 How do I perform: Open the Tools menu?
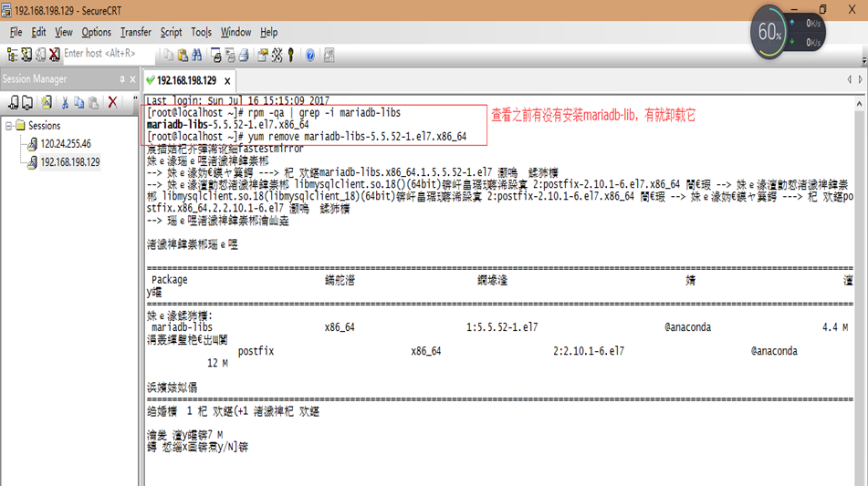point(202,32)
